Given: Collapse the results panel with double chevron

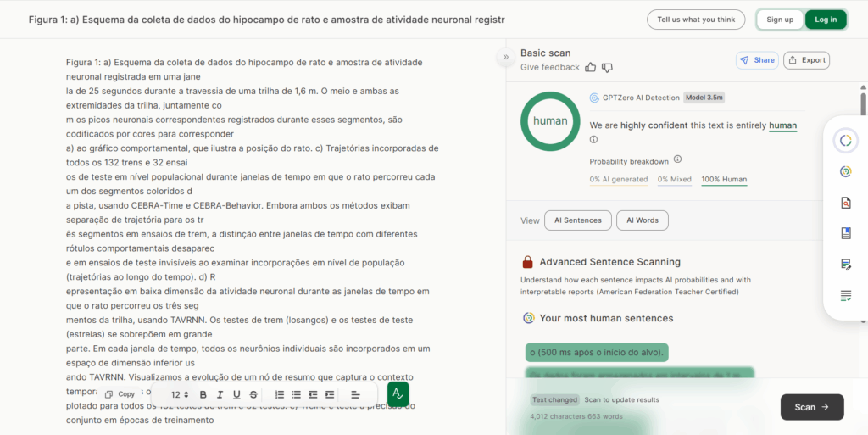Looking at the screenshot, I should 505,58.
